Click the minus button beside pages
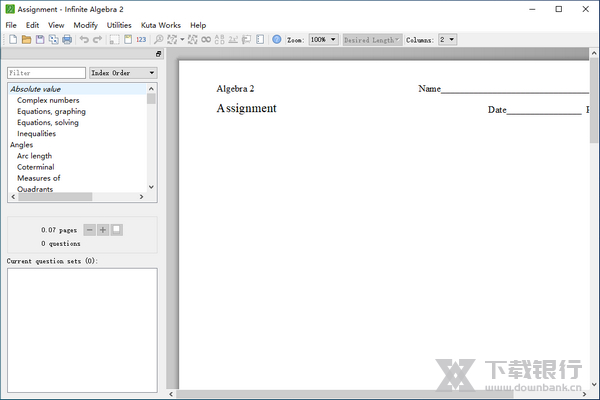The width and height of the screenshot is (600, 400). pos(89,230)
